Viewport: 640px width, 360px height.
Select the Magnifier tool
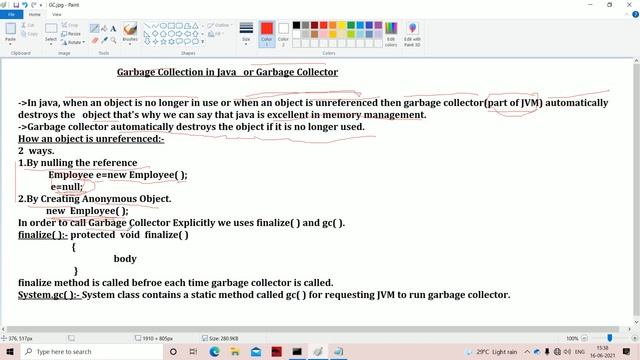tap(113, 40)
